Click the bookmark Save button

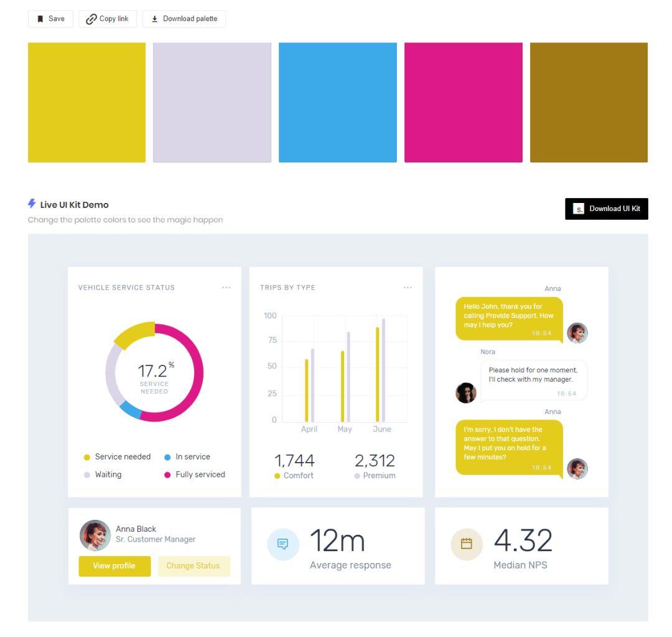coord(50,19)
